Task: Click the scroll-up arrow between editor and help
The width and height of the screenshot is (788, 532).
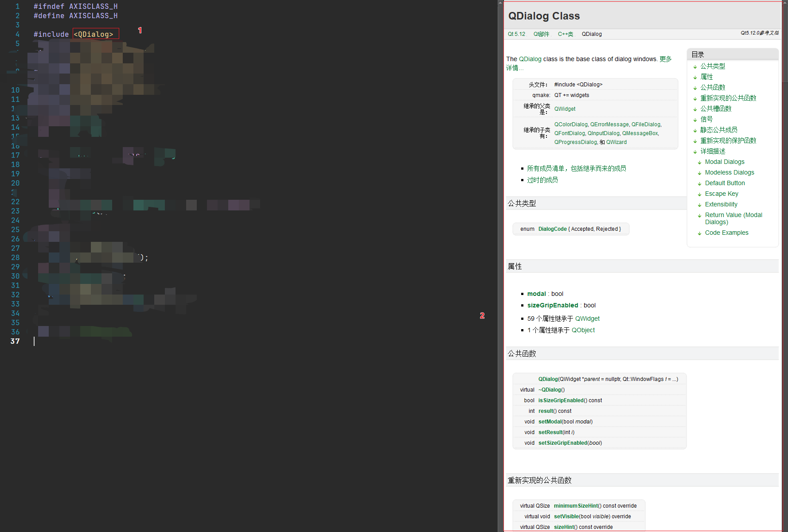Action: coord(500,3)
